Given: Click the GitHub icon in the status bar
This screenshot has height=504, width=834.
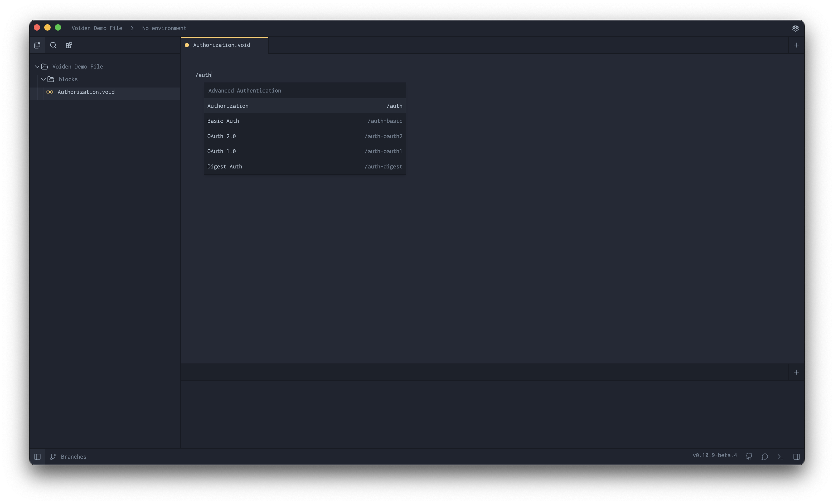Looking at the screenshot, I should click(x=749, y=457).
